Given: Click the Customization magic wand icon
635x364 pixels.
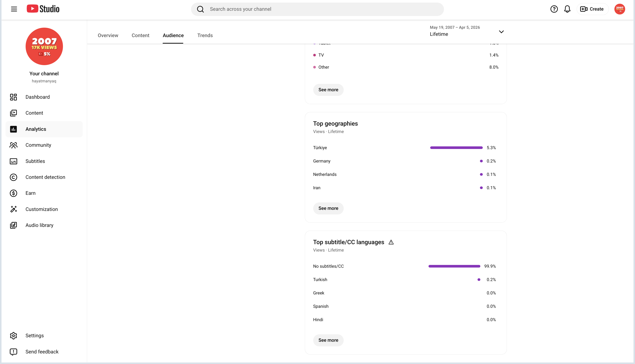Looking at the screenshot, I should point(14,209).
